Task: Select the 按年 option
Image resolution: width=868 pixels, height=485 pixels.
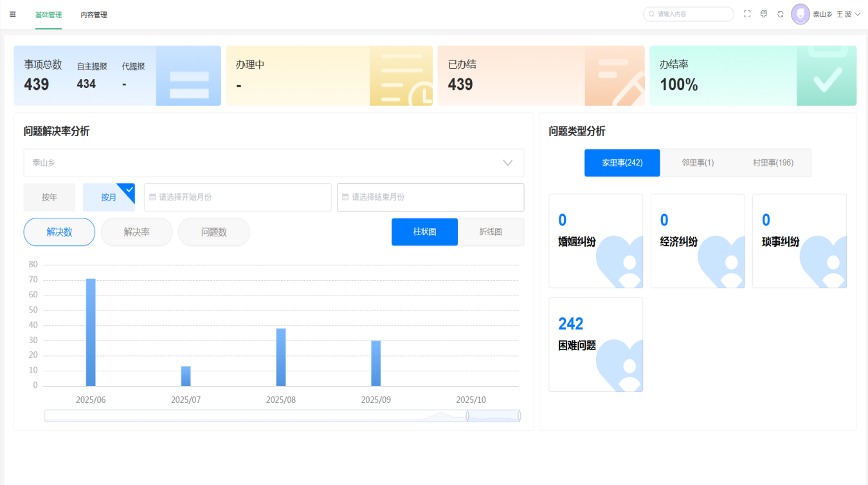Action: pyautogui.click(x=50, y=197)
